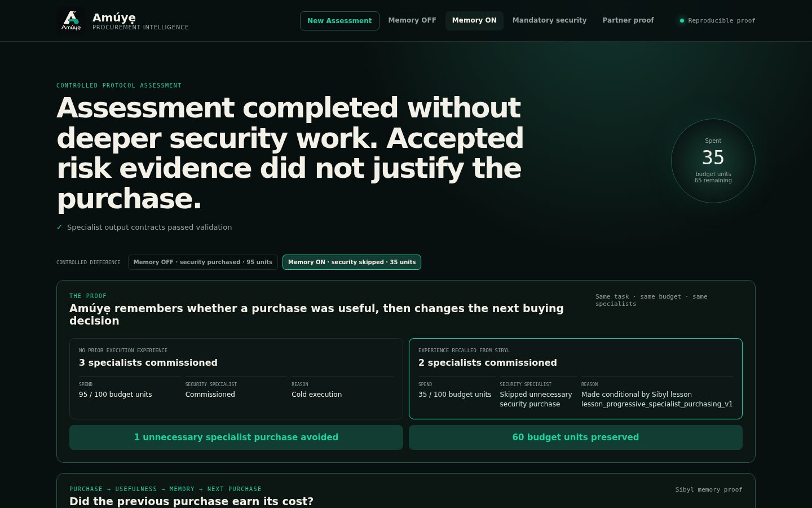Click the 60 budget units preserved banner

coord(576,437)
